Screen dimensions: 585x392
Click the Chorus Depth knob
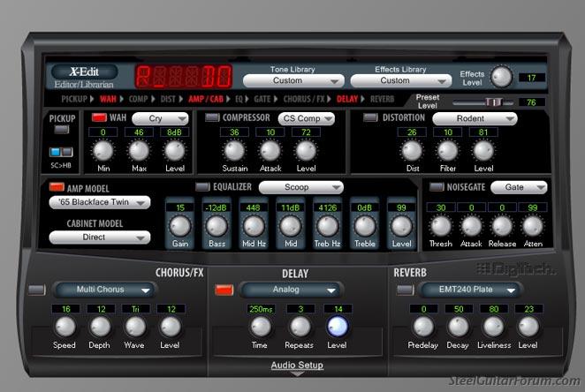click(100, 327)
